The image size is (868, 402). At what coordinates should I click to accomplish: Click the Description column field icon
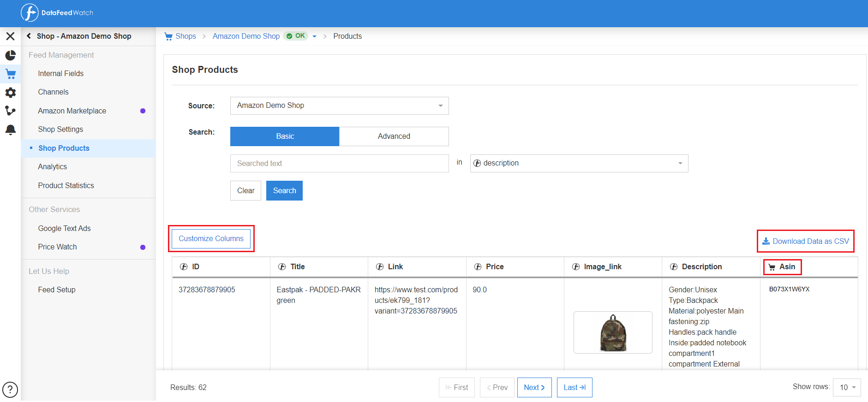(674, 266)
